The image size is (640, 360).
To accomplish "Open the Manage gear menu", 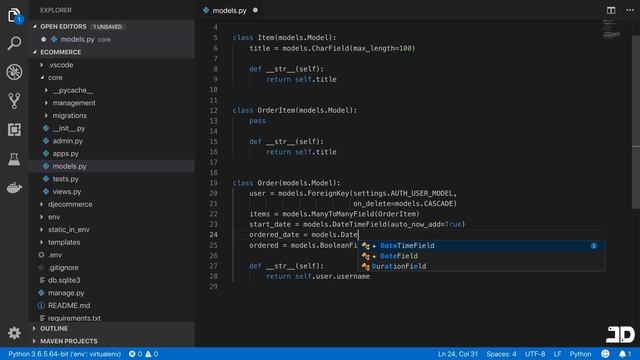I will tap(14, 333).
